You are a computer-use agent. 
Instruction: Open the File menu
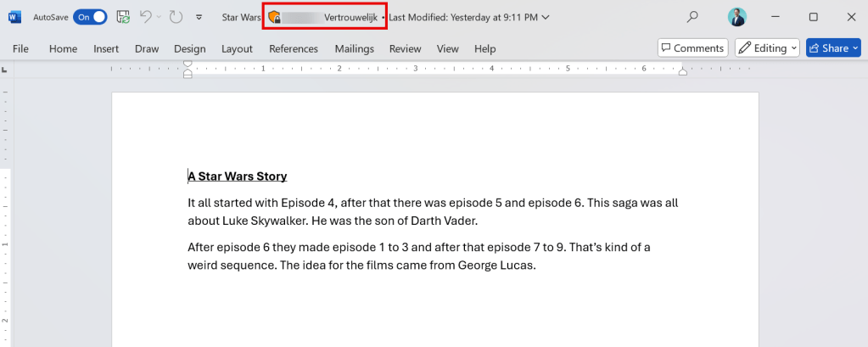(20, 48)
